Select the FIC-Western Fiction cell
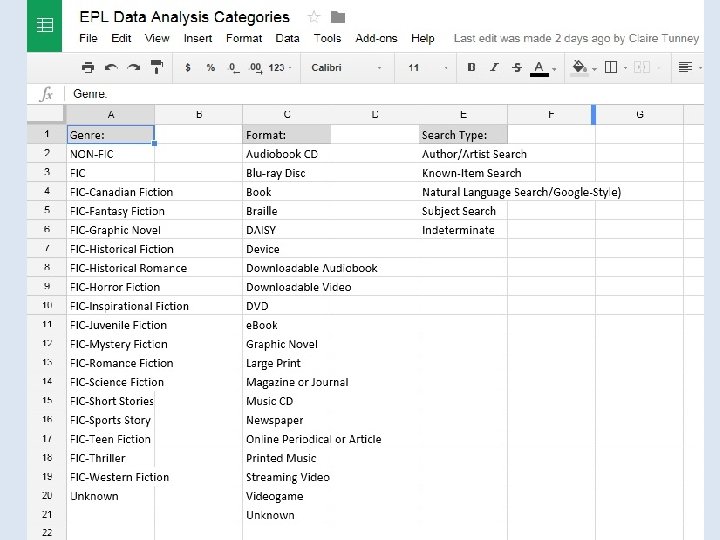The width and height of the screenshot is (720, 540). [111, 477]
